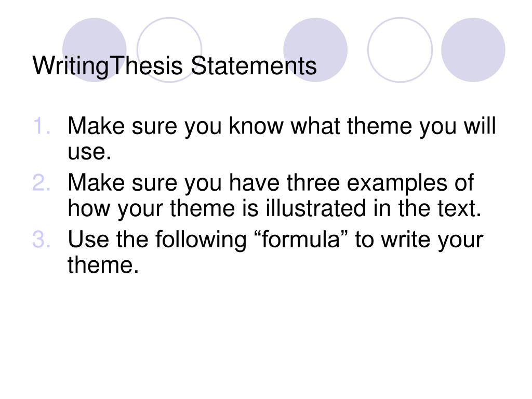Click the word 'Statements' in the title
Image resolution: width=532 pixels, height=399 pixels.
[x=254, y=65]
